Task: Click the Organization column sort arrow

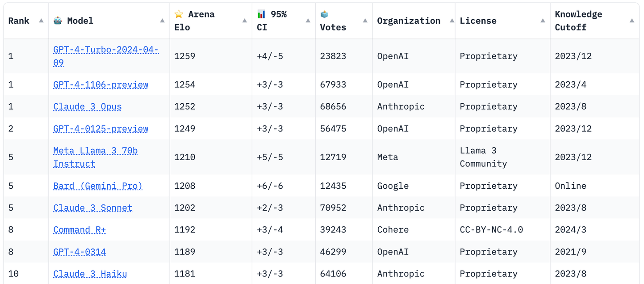Action: click(452, 21)
